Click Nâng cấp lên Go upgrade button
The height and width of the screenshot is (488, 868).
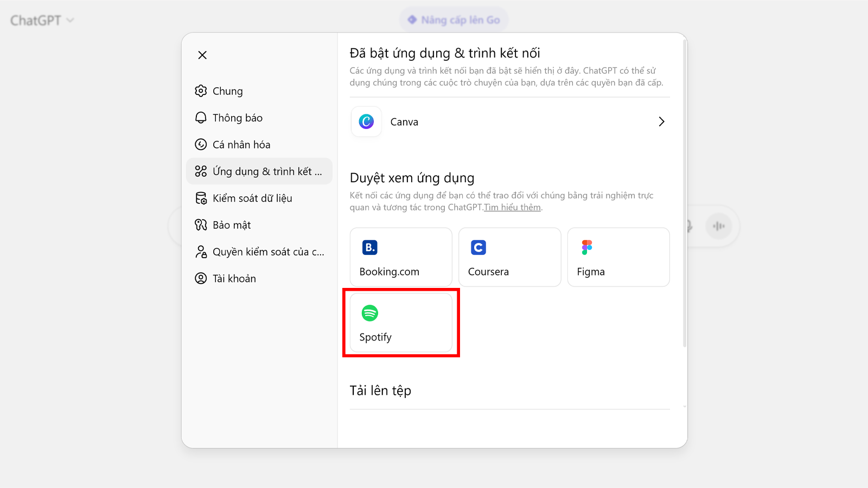[x=454, y=20]
